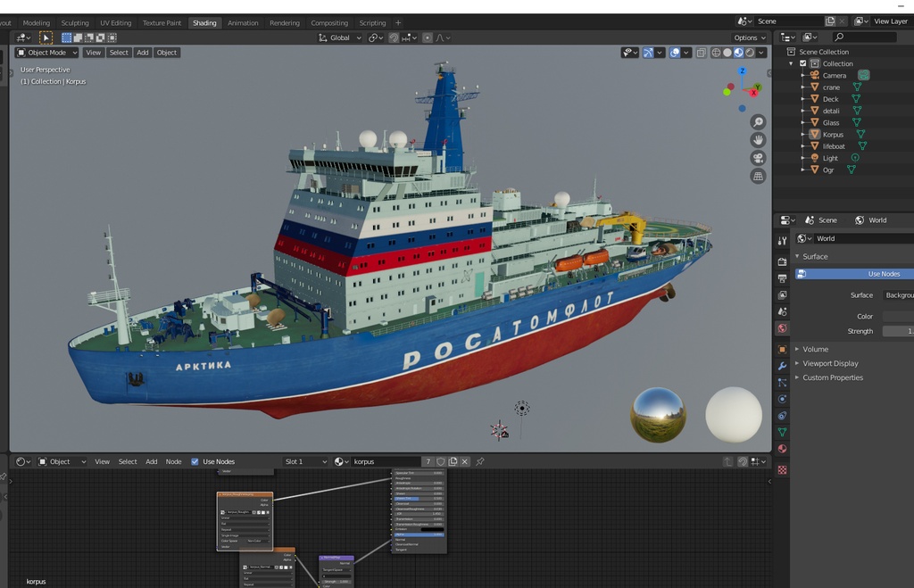
Task: Switch to the Modeling workspace tab
Action: click(x=36, y=22)
